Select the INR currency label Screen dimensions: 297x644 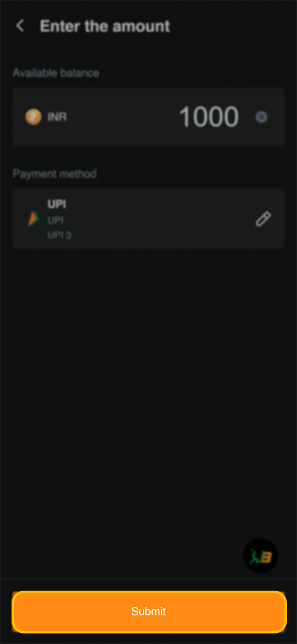pyautogui.click(x=57, y=117)
